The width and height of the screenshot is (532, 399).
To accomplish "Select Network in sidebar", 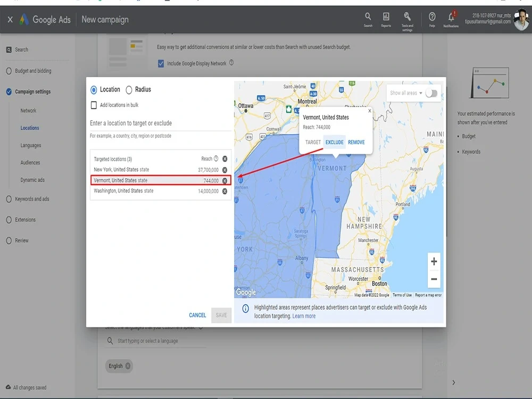I will click(28, 111).
